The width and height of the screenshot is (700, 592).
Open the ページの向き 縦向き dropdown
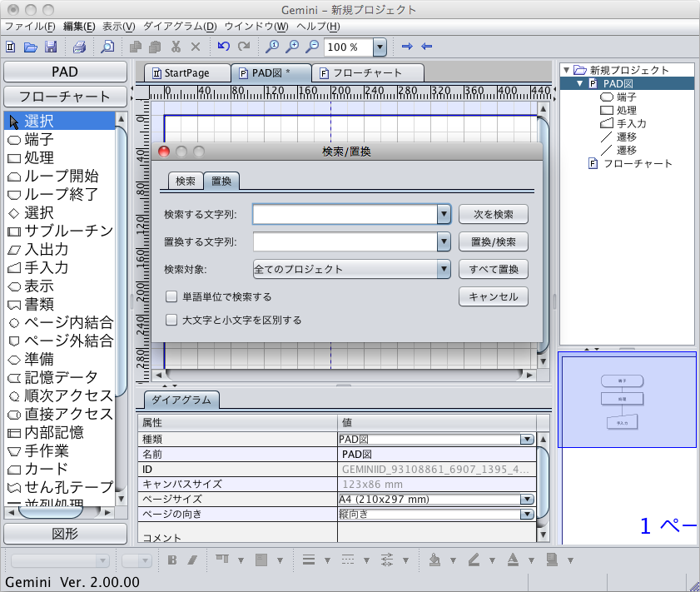tap(527, 515)
